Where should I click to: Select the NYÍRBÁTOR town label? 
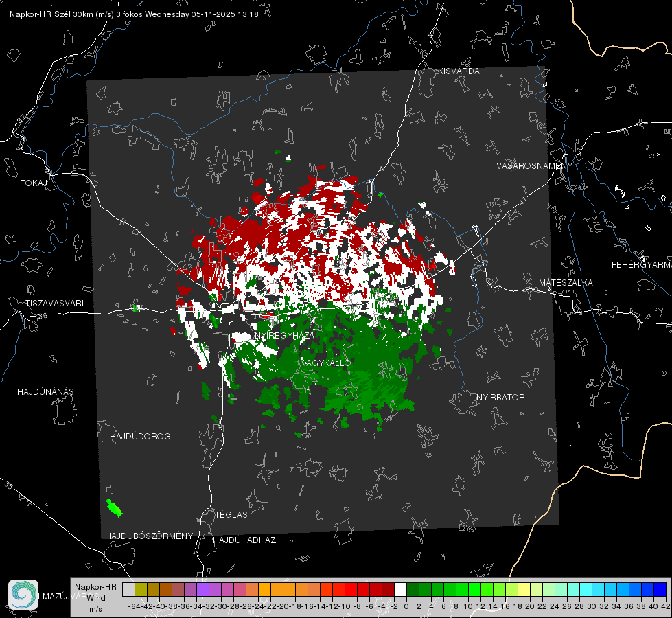[x=500, y=398]
